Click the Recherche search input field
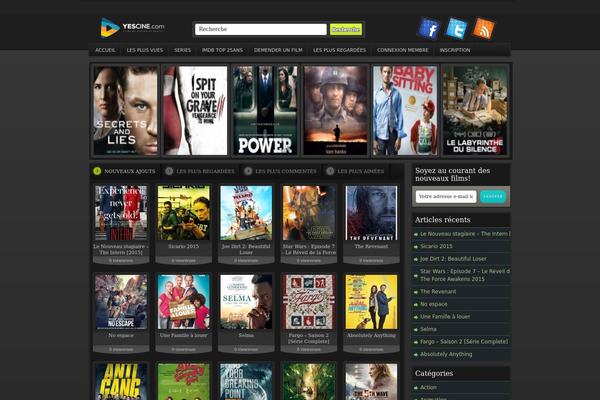Viewport: 600px width, 400px height. [261, 29]
